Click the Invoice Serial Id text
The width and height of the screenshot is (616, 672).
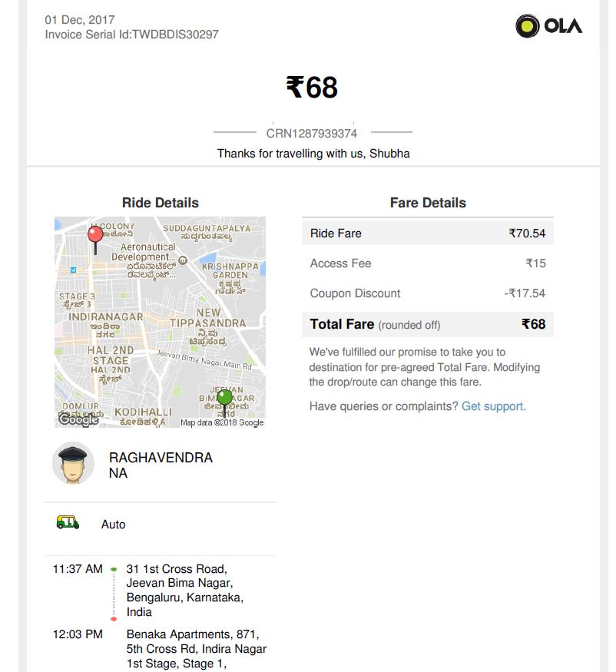point(131,34)
